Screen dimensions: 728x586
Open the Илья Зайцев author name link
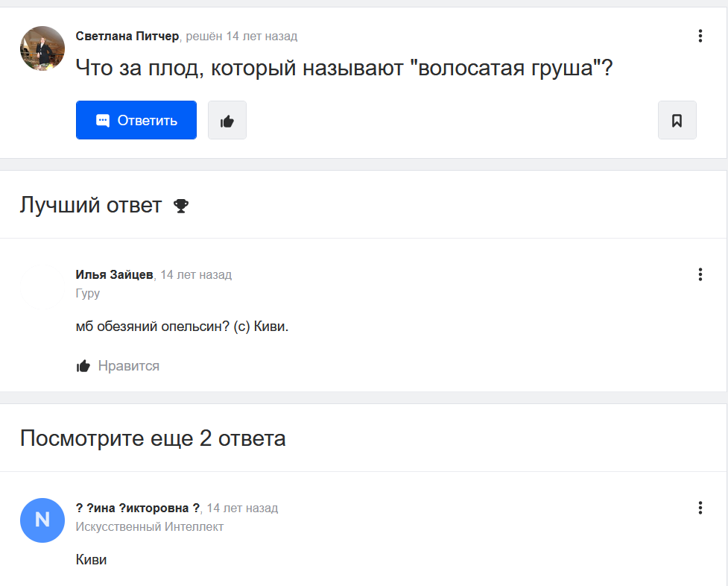tap(114, 274)
